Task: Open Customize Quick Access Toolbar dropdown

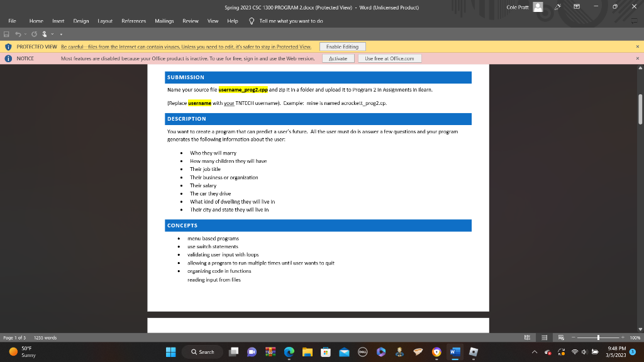Action: [x=61, y=34]
